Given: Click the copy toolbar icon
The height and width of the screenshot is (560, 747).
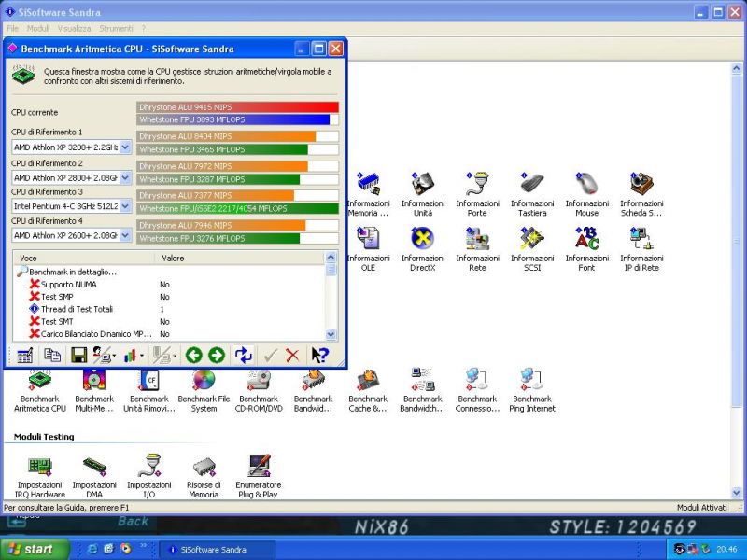Looking at the screenshot, I should (52, 355).
